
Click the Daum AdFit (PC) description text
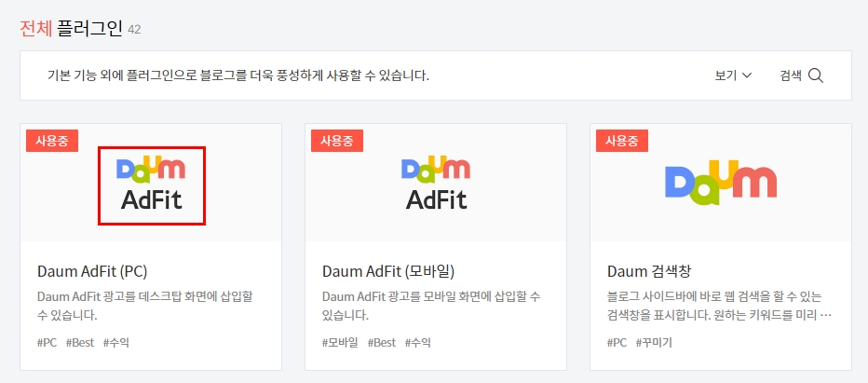pyautogui.click(x=145, y=306)
